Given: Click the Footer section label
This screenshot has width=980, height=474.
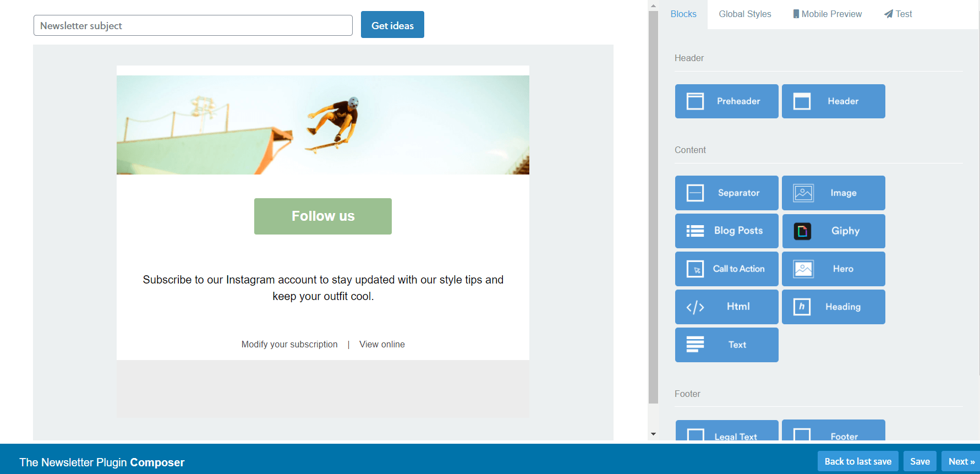Looking at the screenshot, I should point(687,394).
